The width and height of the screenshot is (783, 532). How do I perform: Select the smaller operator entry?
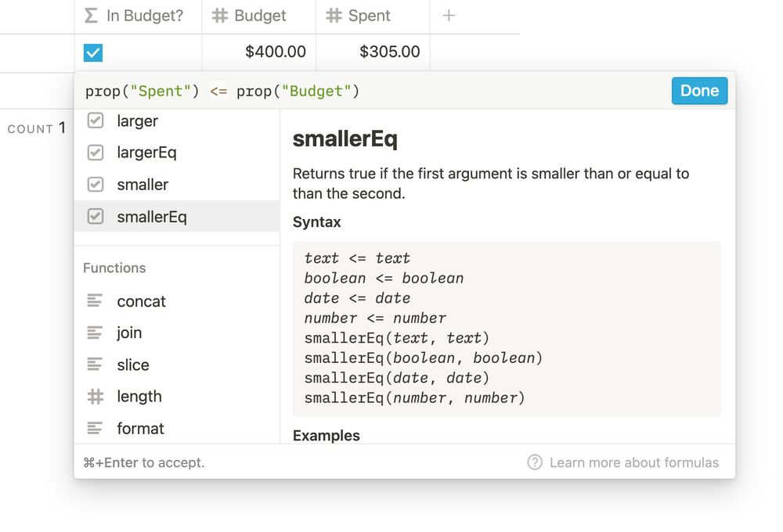[x=143, y=185]
